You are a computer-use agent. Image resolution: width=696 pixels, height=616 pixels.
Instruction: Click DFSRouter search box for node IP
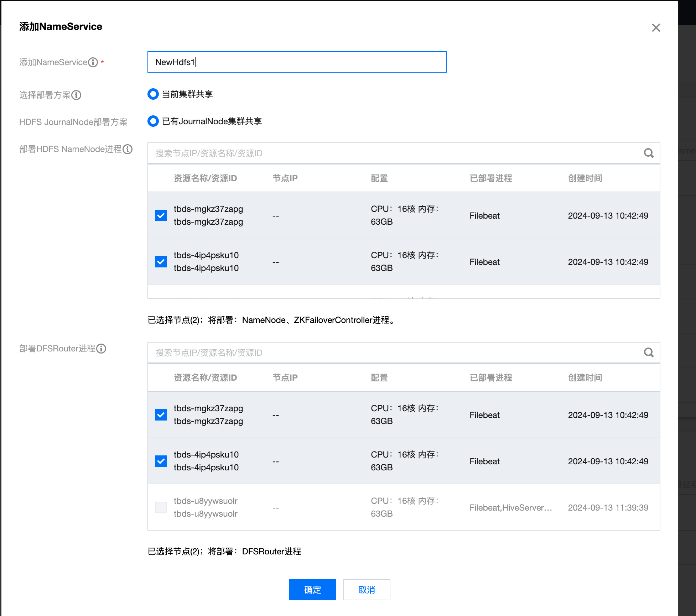click(392, 353)
